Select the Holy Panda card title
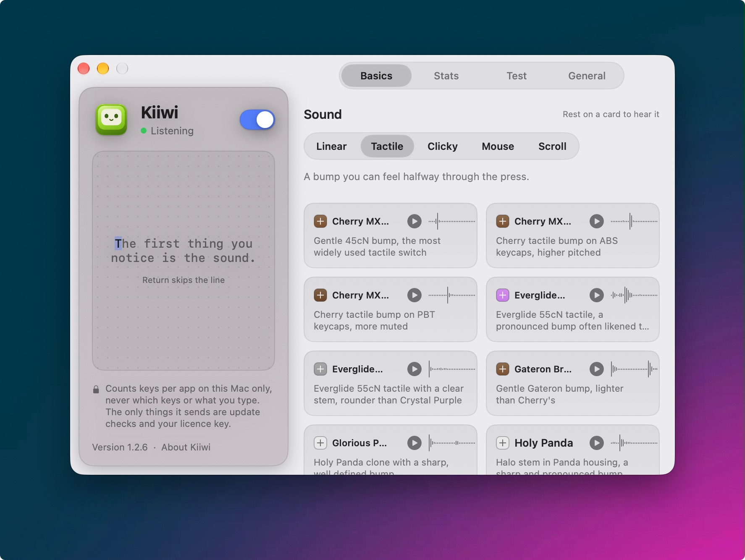 point(544,443)
